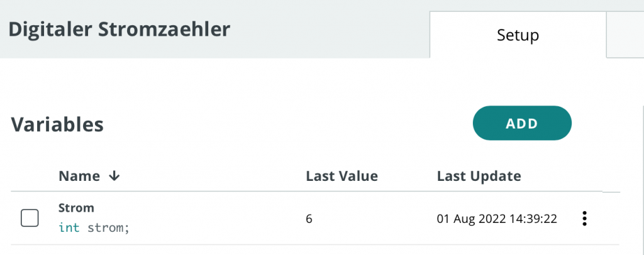Tick the checkbox for the Strom variable
The height and width of the screenshot is (255, 644).
coord(30,218)
